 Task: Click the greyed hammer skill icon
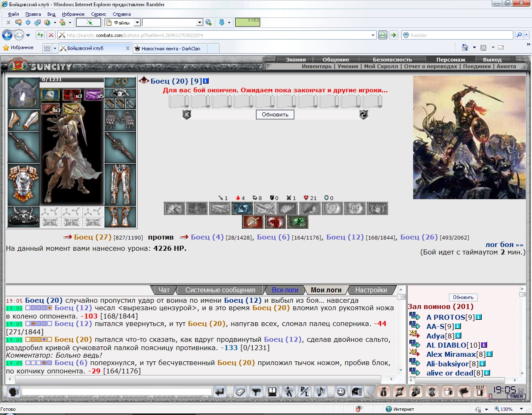175,208
